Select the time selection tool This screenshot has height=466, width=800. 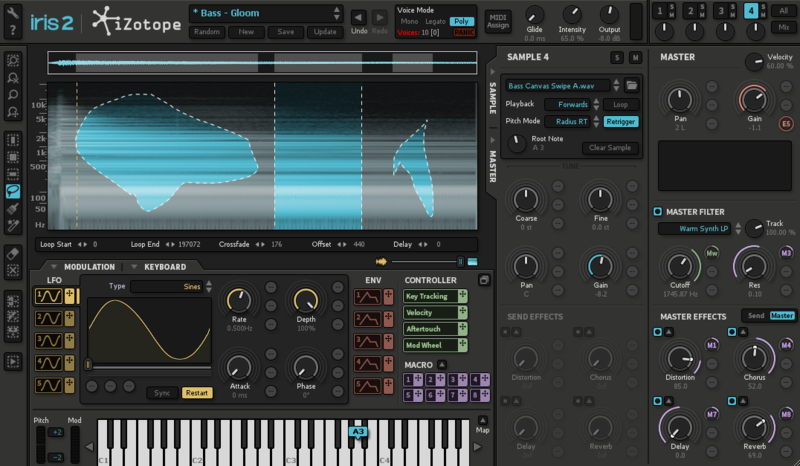pyautogui.click(x=13, y=140)
